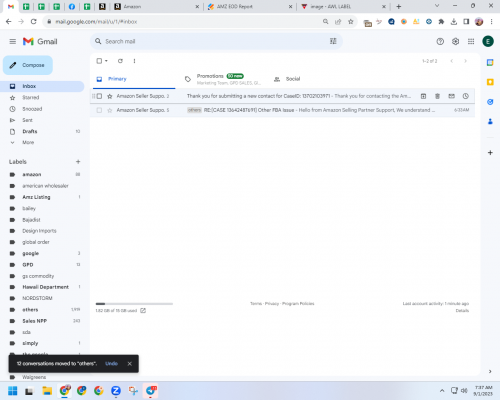Select checkbox for CaseID 13702103971 email

point(99,96)
